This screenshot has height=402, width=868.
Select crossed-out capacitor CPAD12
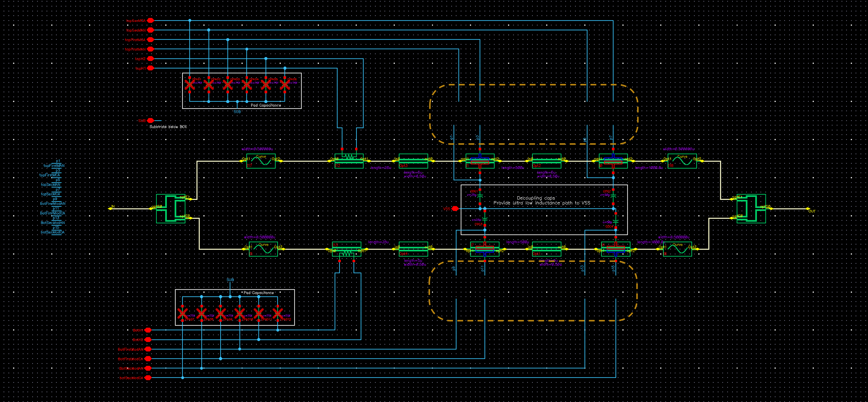tap(278, 313)
